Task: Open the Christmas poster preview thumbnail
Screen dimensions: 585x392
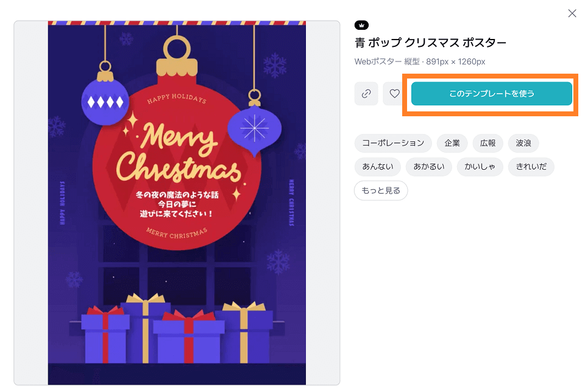Action: [x=177, y=203]
